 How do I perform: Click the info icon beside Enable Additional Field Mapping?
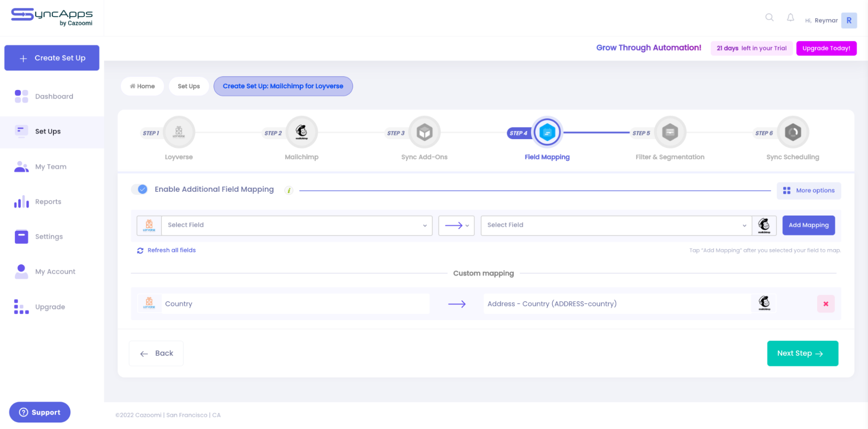click(289, 190)
